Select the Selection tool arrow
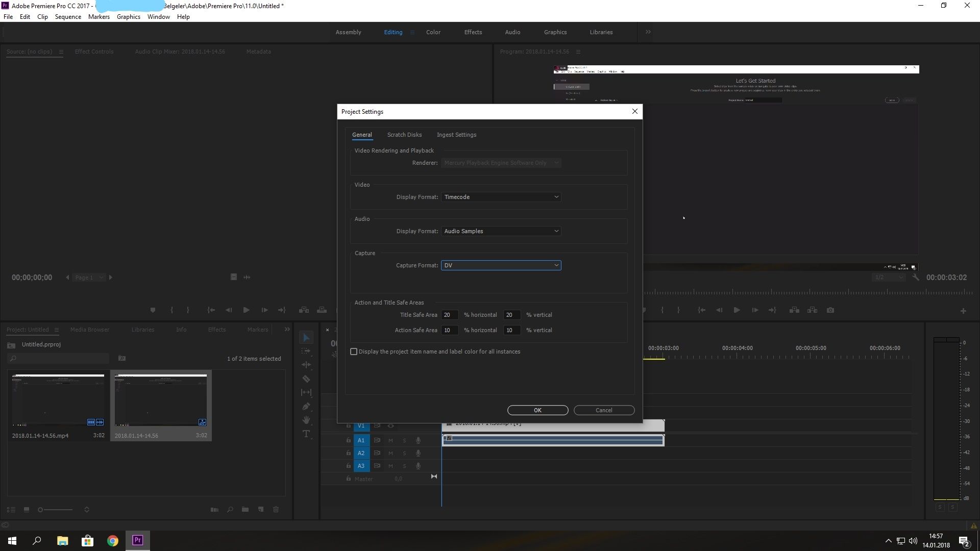 306,338
